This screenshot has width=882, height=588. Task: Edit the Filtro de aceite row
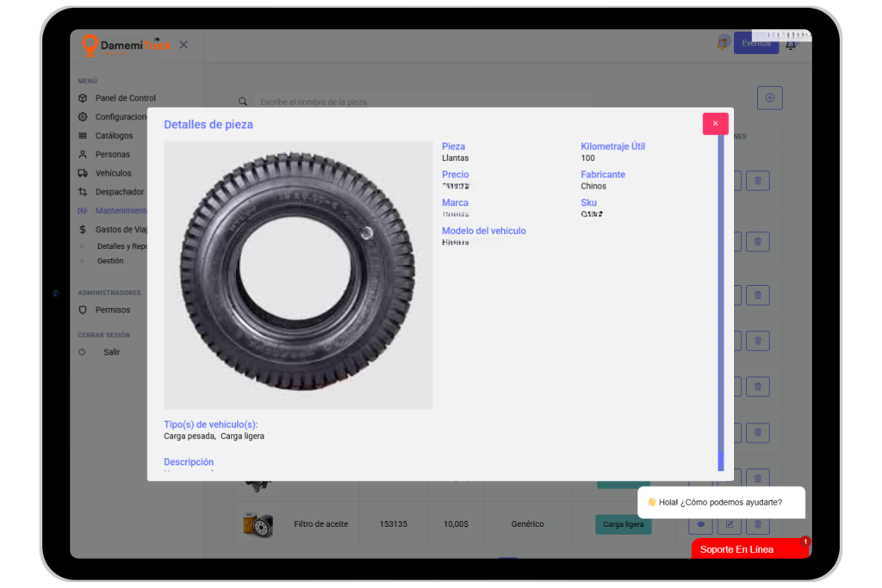pyautogui.click(x=729, y=524)
